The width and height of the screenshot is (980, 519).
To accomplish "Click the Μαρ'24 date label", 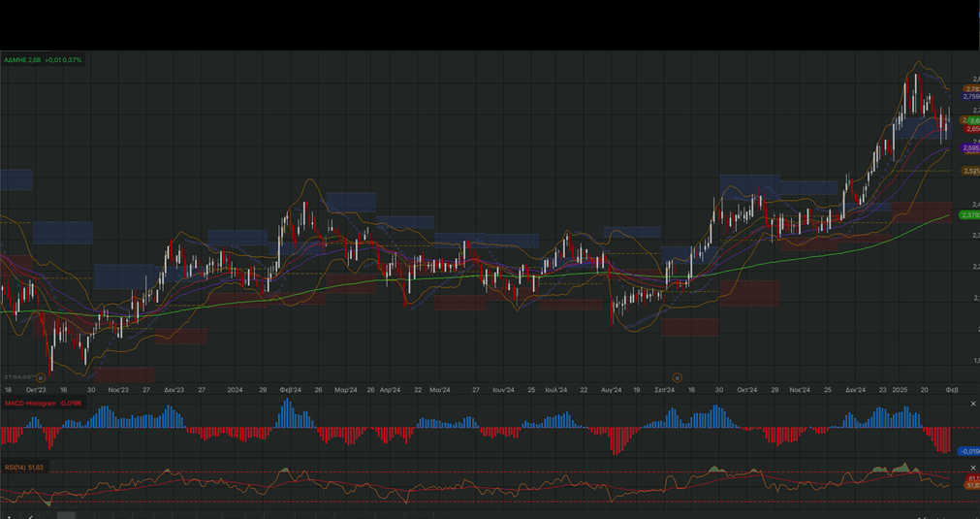I will (x=346, y=390).
